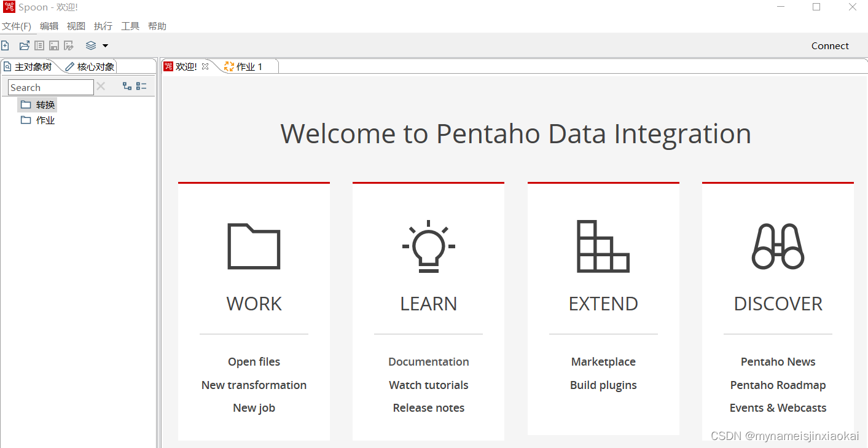Click the EXTEND blocks icon
The image size is (868, 448).
coord(603,246)
